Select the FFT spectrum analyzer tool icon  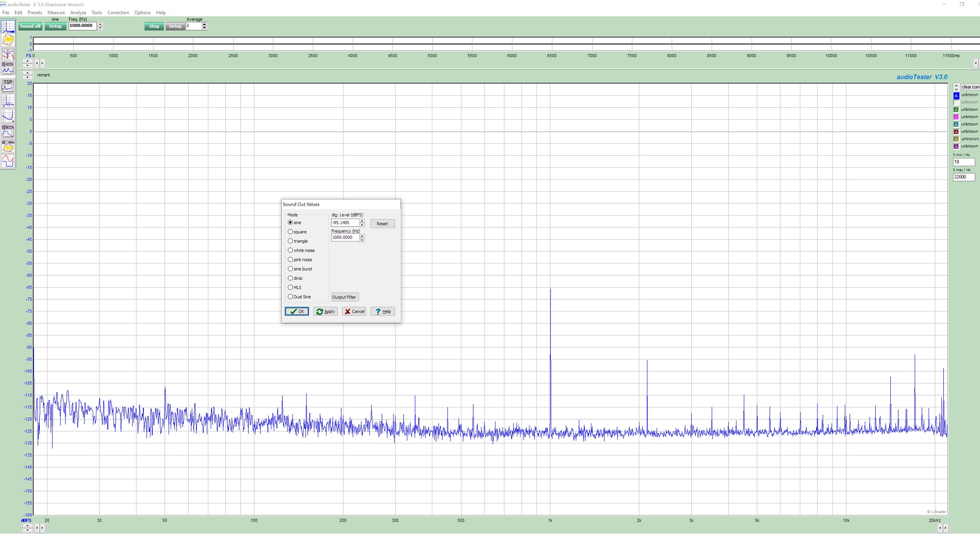[x=8, y=27]
